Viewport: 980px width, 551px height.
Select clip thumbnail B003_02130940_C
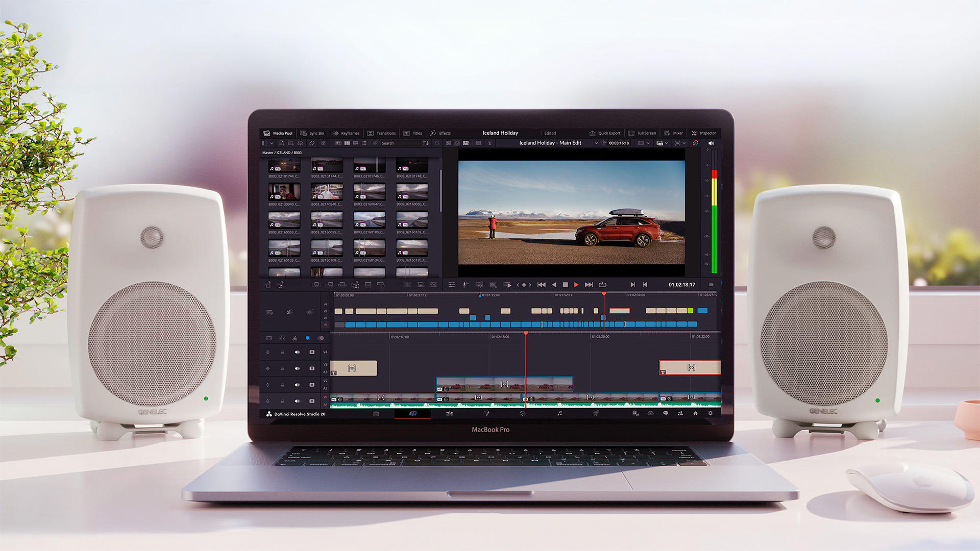point(284,192)
